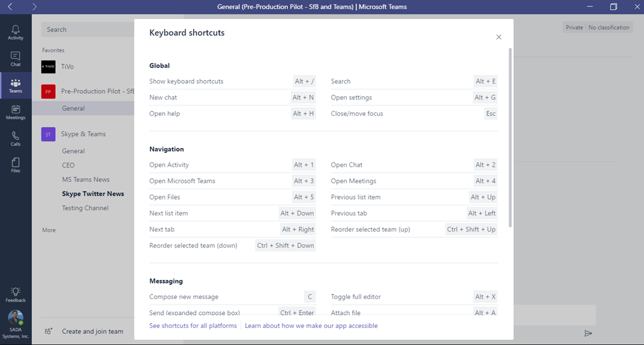Viewport: 644px width, 345px height.
Task: Click the purple ST team avatar
Action: pyautogui.click(x=48, y=134)
